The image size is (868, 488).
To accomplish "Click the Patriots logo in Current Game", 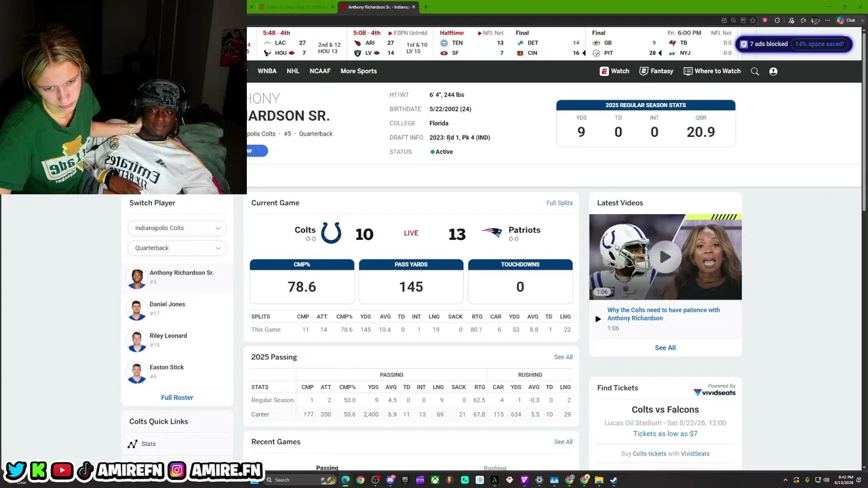I will pos(492,232).
